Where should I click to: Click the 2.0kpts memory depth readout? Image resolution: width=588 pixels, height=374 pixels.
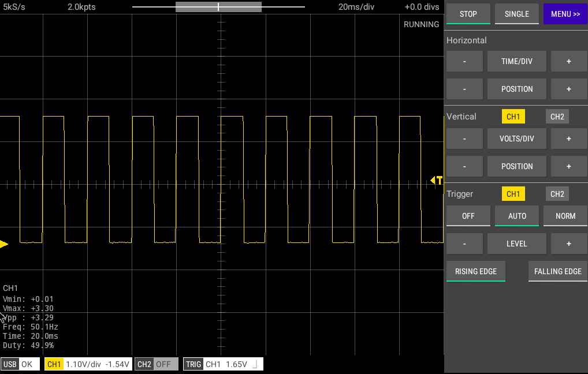(x=81, y=7)
